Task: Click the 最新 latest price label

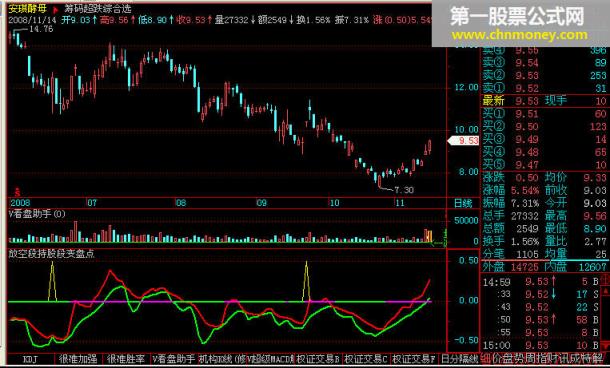Action: pyautogui.click(x=494, y=101)
